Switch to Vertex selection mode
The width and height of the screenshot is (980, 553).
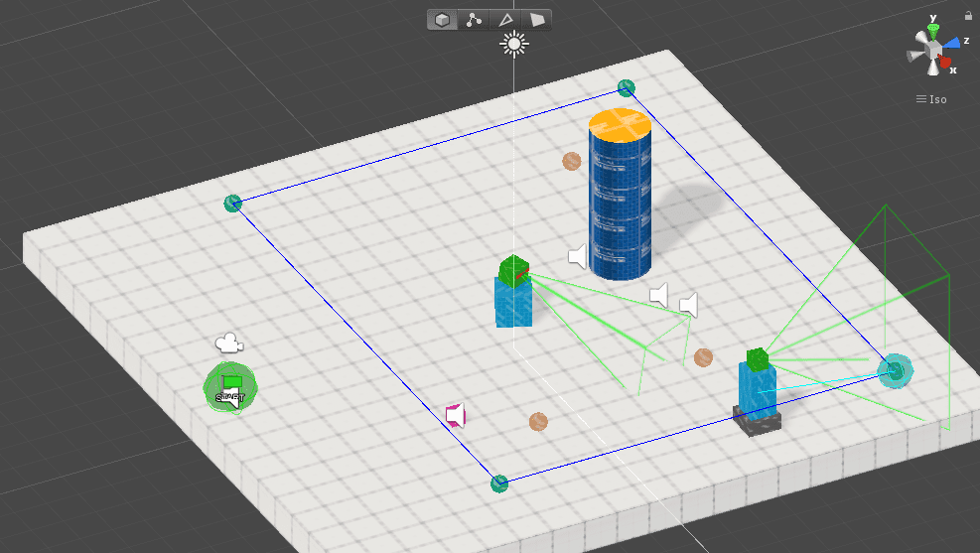pos(474,20)
